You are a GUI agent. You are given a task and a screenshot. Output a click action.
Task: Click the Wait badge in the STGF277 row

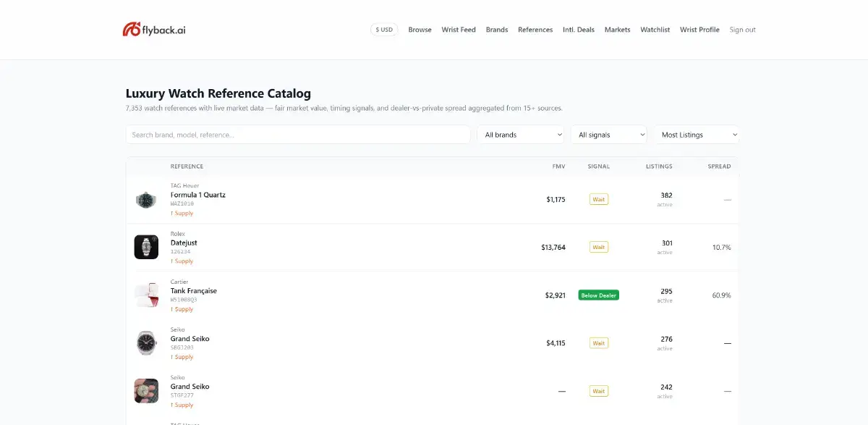click(x=599, y=391)
